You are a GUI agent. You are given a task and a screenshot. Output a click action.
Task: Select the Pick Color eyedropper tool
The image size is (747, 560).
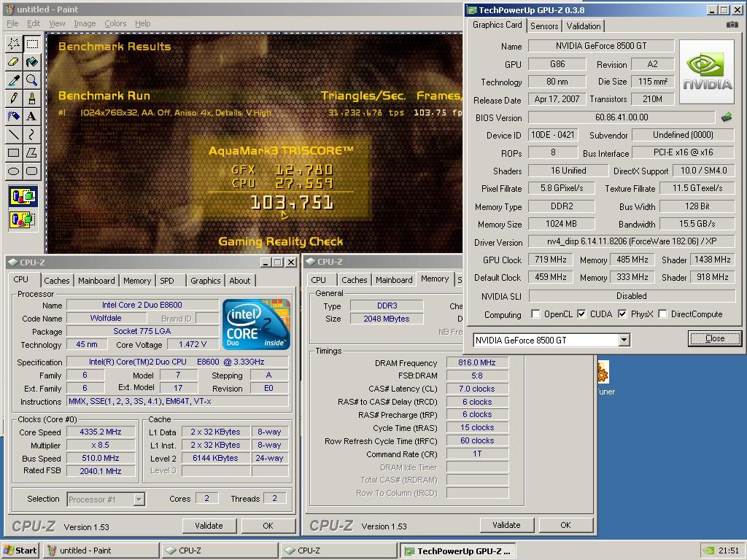click(x=14, y=80)
